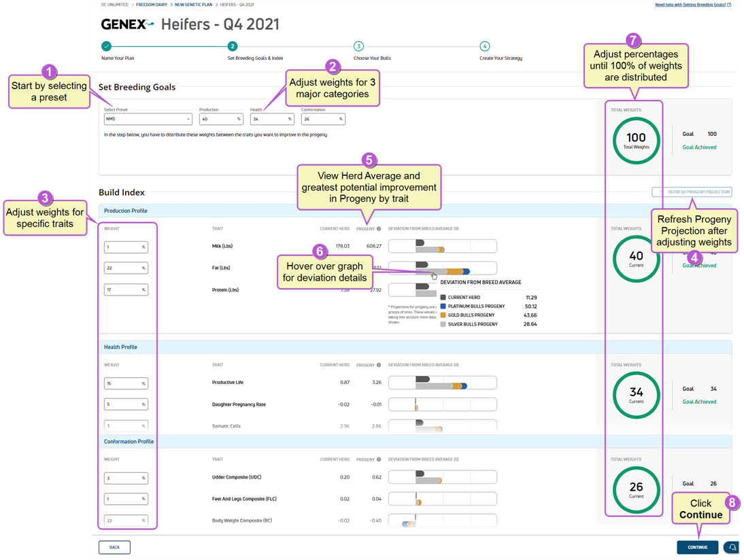Click the Production weight field showing 40

(220, 119)
